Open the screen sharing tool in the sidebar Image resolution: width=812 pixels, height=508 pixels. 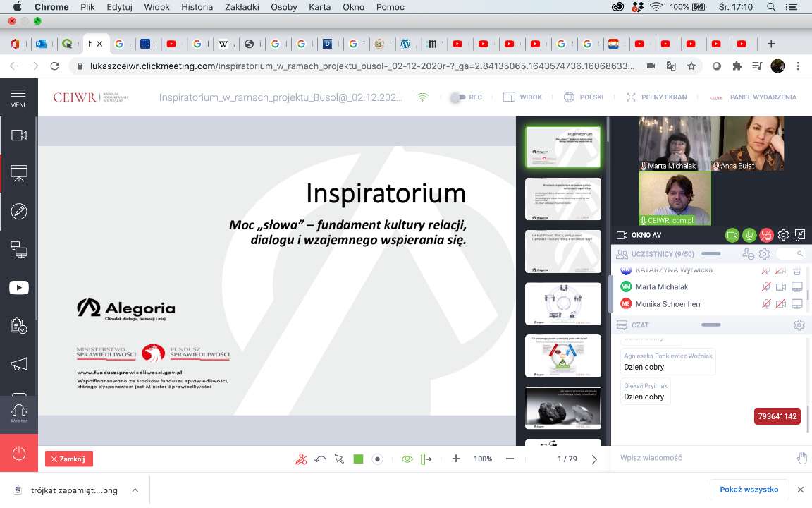pyautogui.click(x=18, y=249)
